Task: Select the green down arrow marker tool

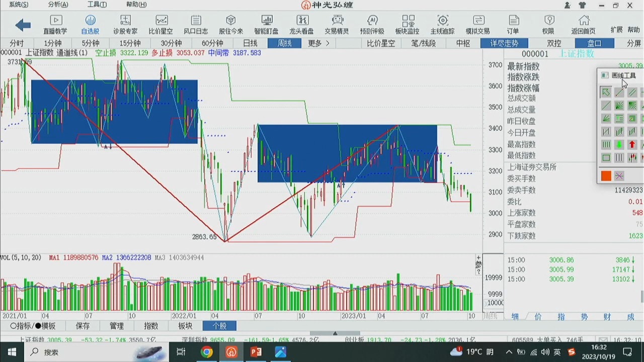Action: point(619,145)
